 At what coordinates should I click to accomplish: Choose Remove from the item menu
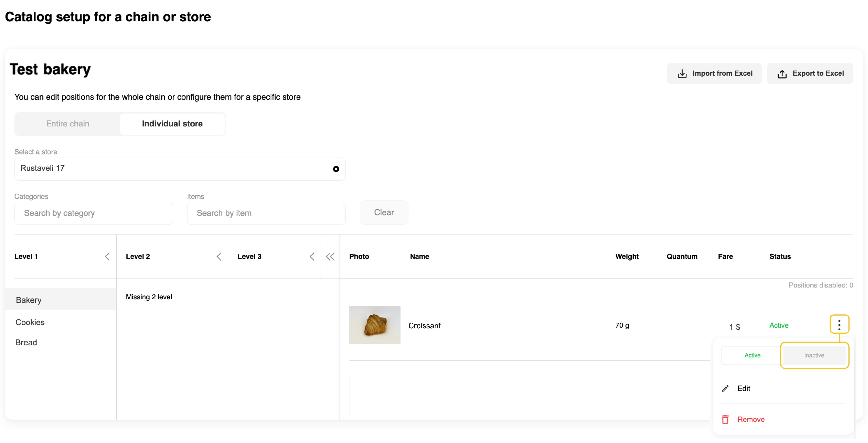[x=751, y=419]
